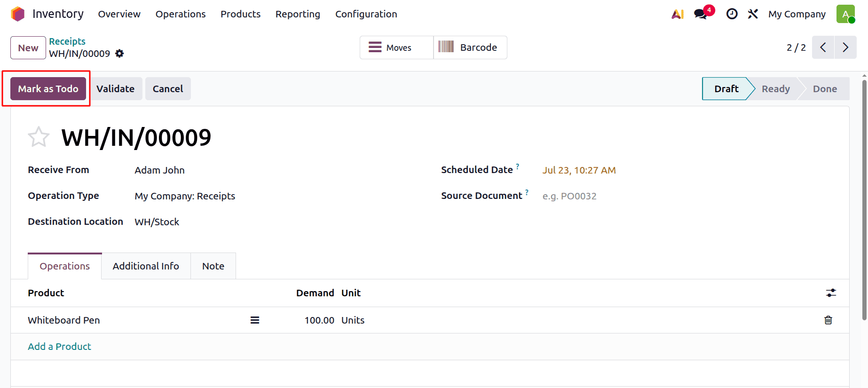Click the Mark as Todo button

click(x=48, y=89)
